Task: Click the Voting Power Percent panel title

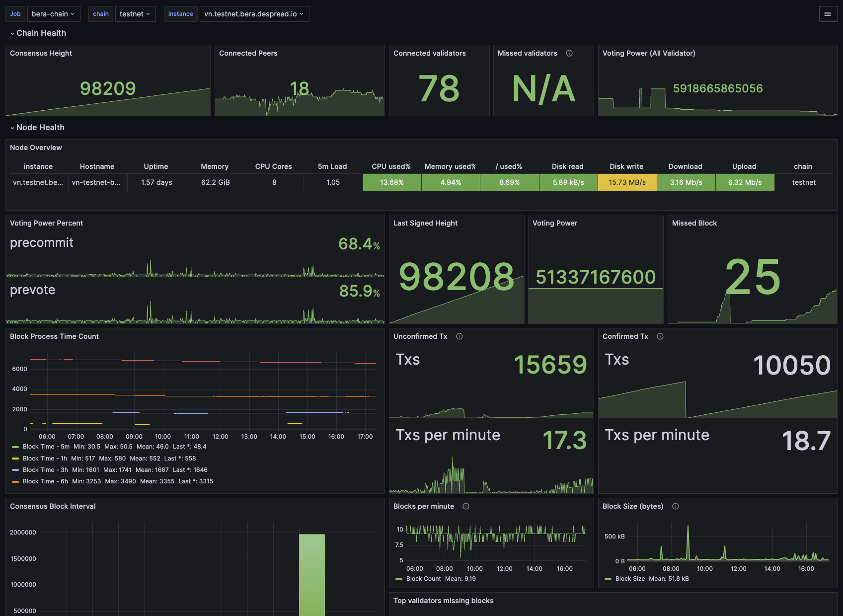Action: (46, 223)
